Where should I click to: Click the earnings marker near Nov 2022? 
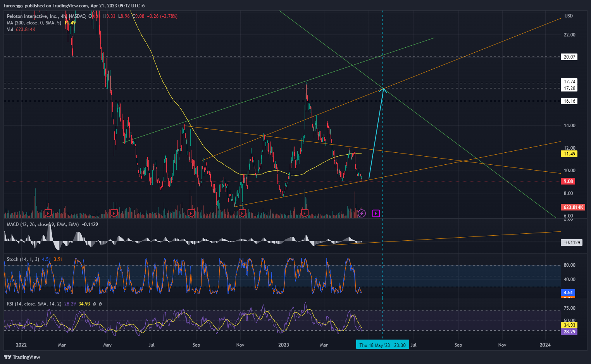[x=243, y=213]
